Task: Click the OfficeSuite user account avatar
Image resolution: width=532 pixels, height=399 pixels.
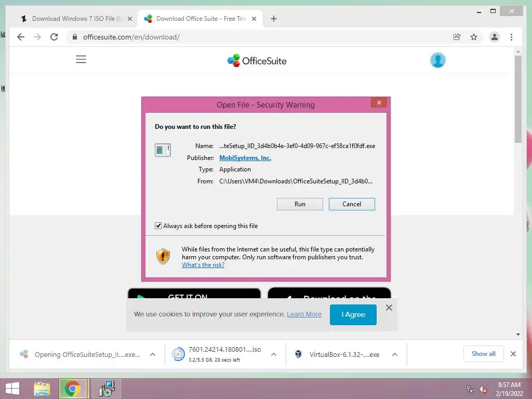Action: click(437, 60)
